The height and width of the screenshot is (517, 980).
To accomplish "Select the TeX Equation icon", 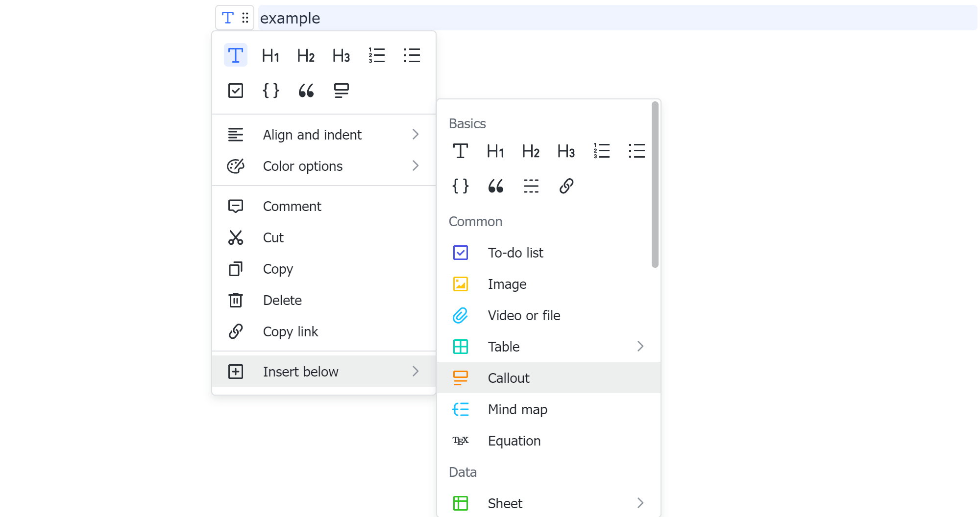I will pyautogui.click(x=461, y=441).
